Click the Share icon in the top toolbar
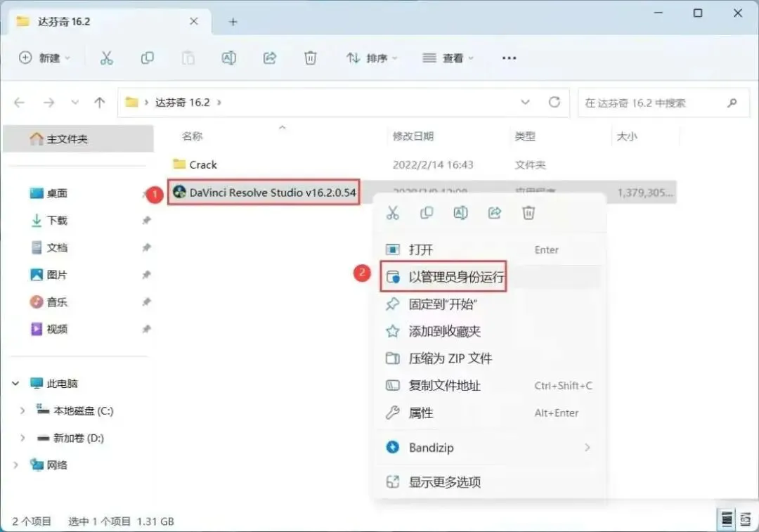 [x=270, y=58]
